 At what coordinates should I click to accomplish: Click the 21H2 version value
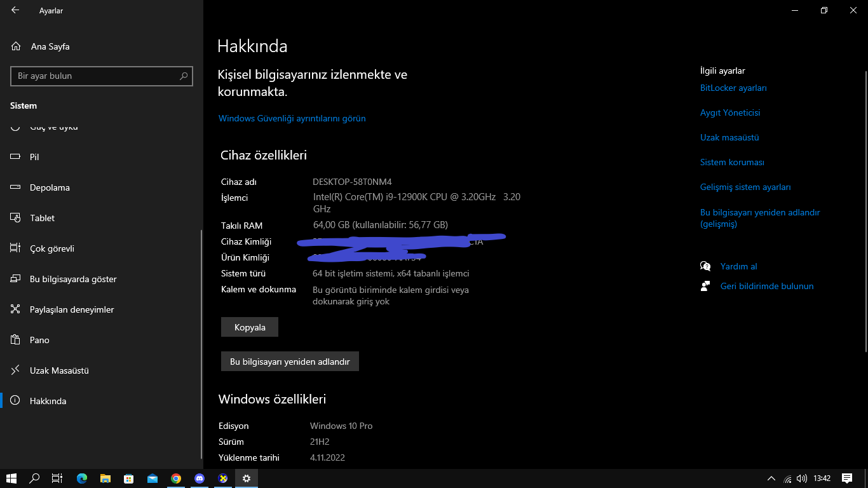320,442
